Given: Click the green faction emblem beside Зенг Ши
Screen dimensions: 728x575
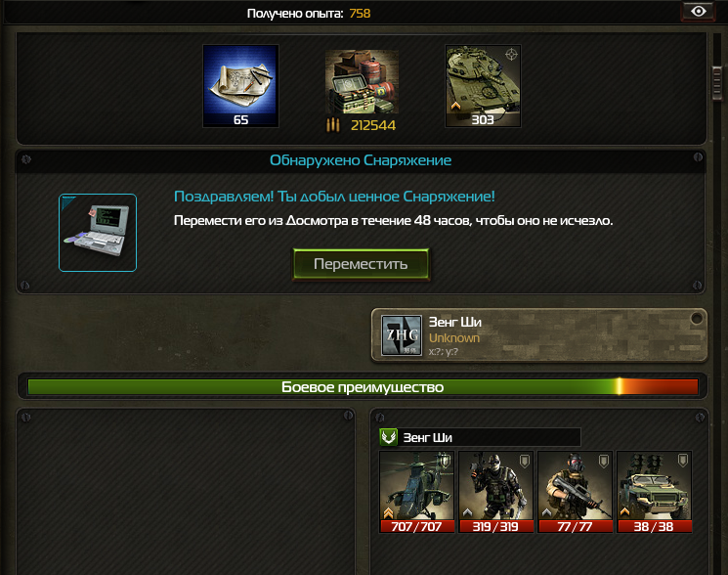Looking at the screenshot, I should click(x=389, y=437).
